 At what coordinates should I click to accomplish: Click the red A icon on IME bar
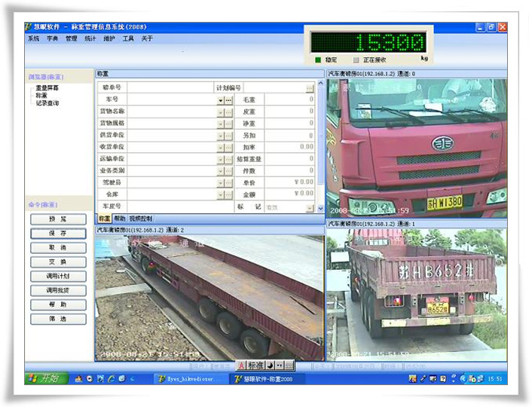[x=241, y=366]
